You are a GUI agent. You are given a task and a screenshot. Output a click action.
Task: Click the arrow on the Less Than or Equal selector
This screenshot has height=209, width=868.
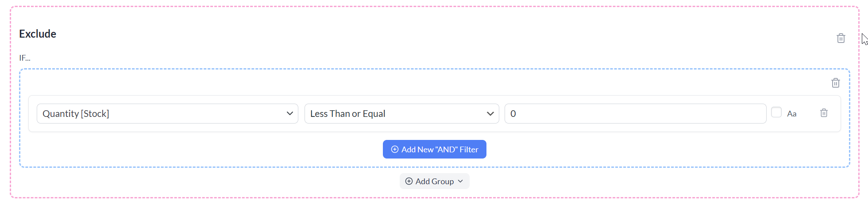tap(490, 113)
